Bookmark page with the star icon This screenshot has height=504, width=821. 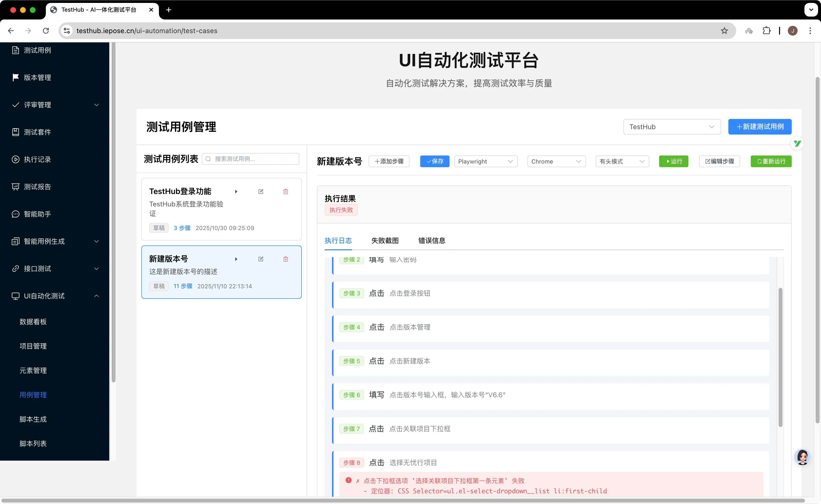click(724, 31)
